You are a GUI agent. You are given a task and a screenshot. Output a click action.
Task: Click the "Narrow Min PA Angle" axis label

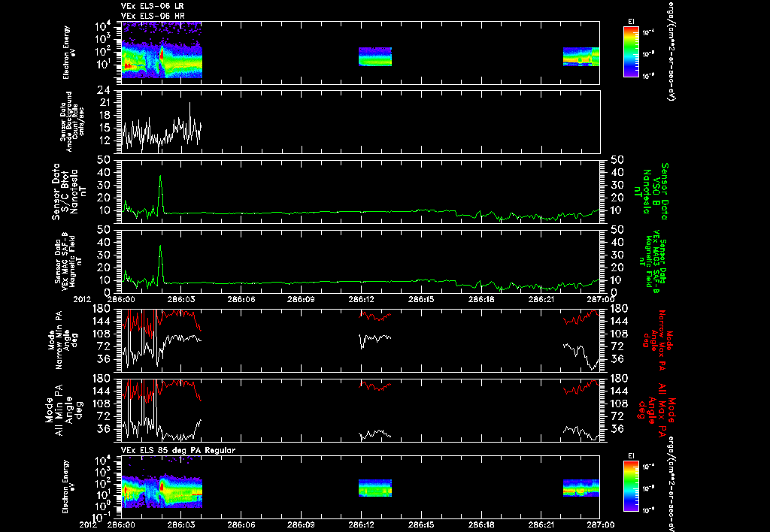click(62, 340)
